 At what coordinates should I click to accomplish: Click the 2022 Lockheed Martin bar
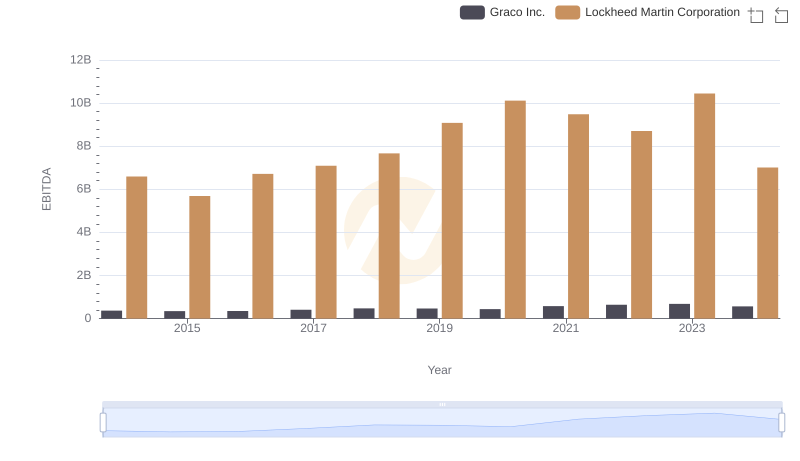(x=641, y=225)
